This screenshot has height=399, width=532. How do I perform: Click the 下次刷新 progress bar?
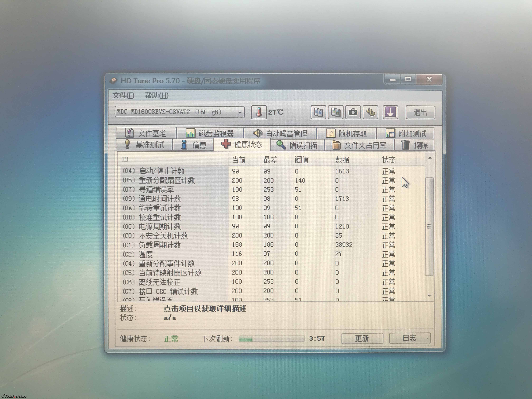click(x=271, y=339)
